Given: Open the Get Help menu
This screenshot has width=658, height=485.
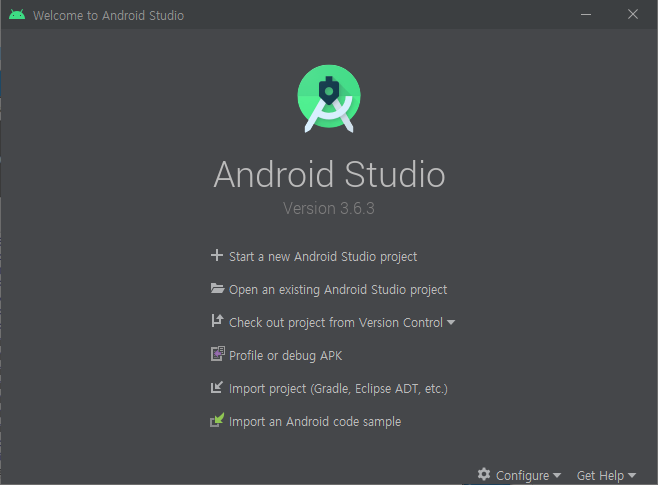Looking at the screenshot, I should tap(600, 475).
